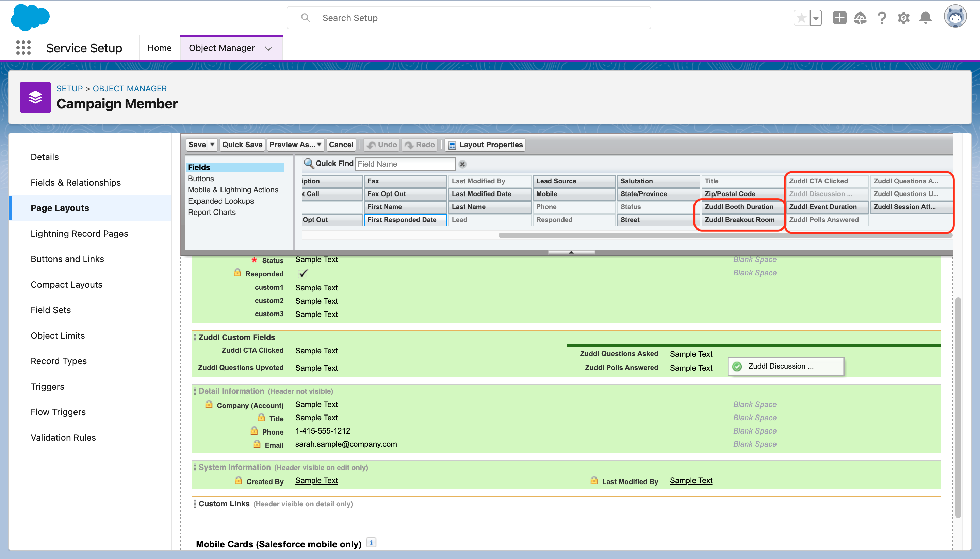Open the global actions plus icon
This screenshot has width=980, height=559.
tap(839, 18)
